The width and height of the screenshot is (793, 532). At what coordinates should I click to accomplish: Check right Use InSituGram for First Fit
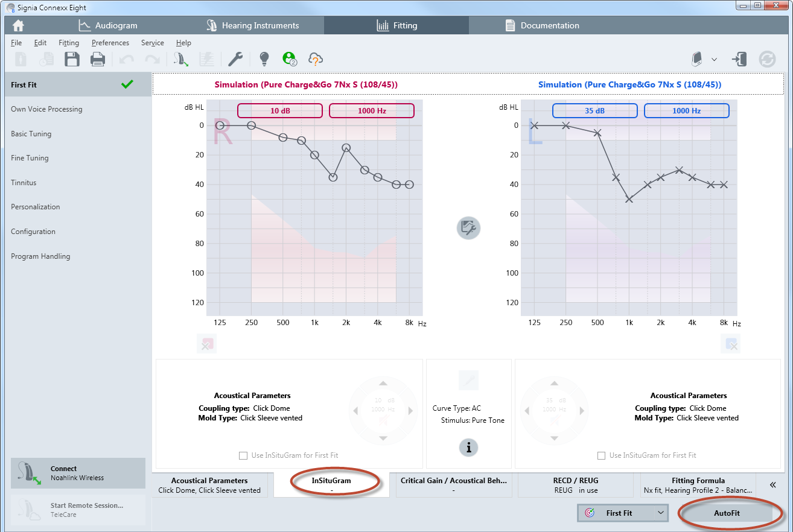click(x=243, y=455)
